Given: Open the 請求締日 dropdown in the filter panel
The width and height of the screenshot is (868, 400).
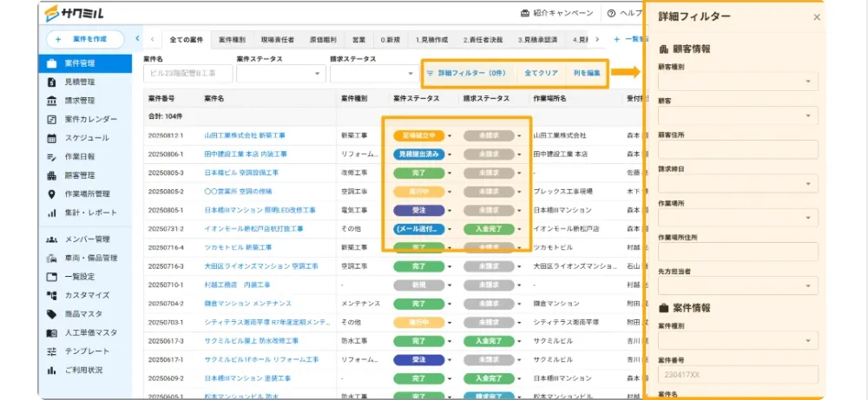Looking at the screenshot, I should click(x=738, y=183).
